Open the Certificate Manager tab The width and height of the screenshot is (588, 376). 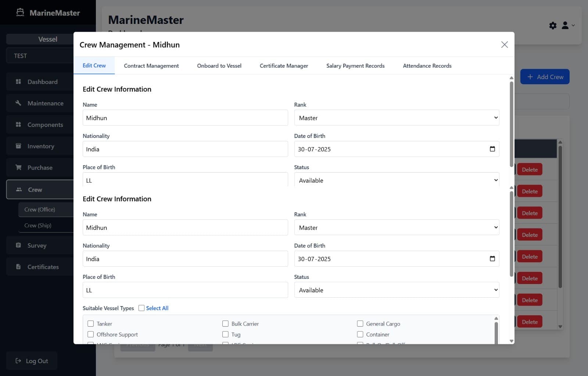[284, 66]
